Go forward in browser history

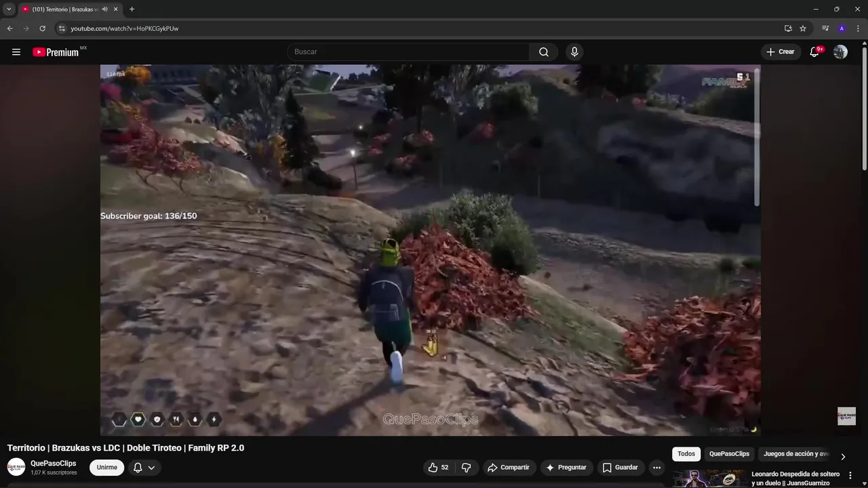pyautogui.click(x=26, y=28)
